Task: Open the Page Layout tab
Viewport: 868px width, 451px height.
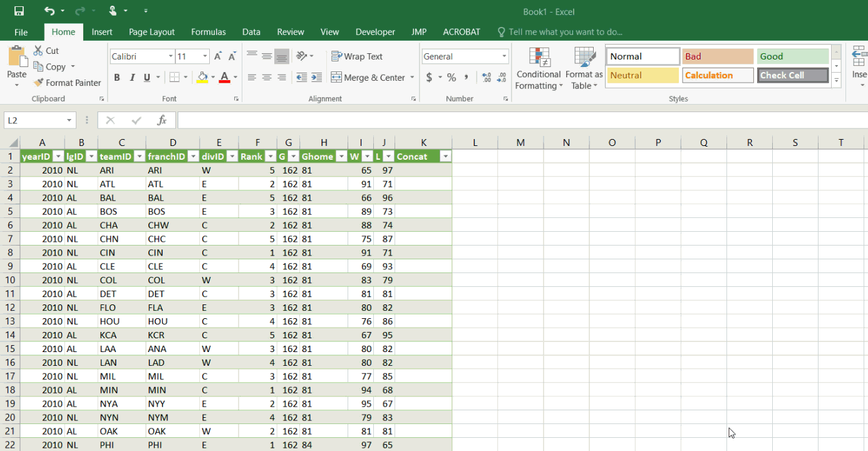Action: coord(152,32)
